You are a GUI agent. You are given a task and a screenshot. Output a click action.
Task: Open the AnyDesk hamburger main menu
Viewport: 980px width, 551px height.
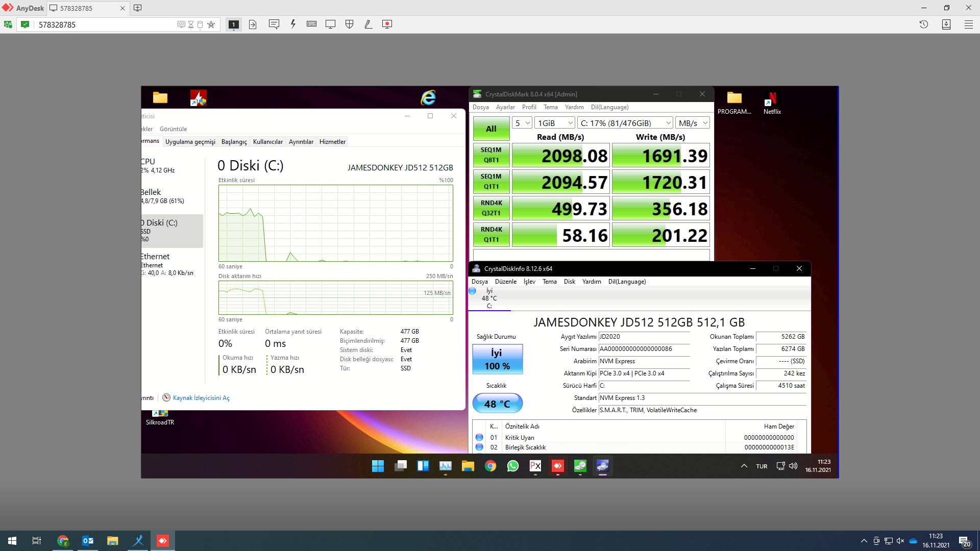click(x=968, y=24)
